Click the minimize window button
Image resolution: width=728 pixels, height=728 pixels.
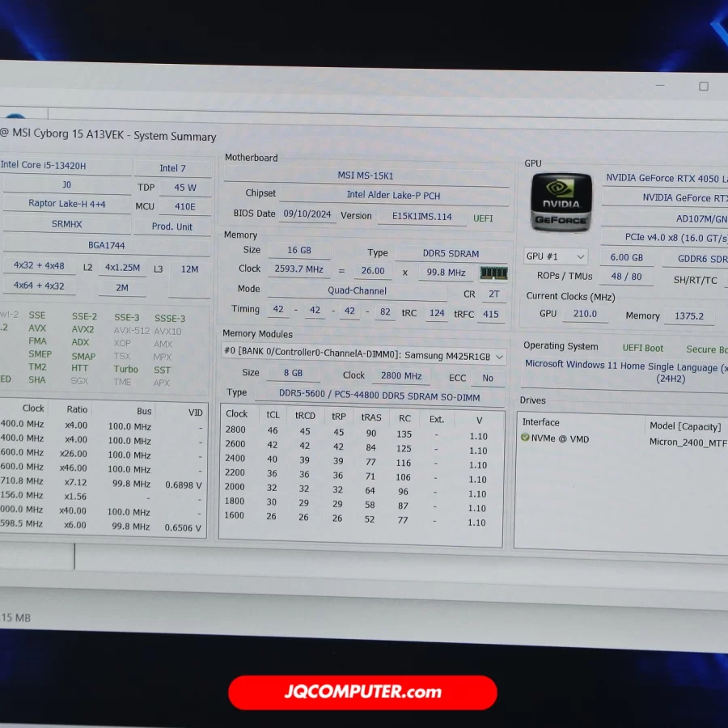pyautogui.click(x=663, y=87)
